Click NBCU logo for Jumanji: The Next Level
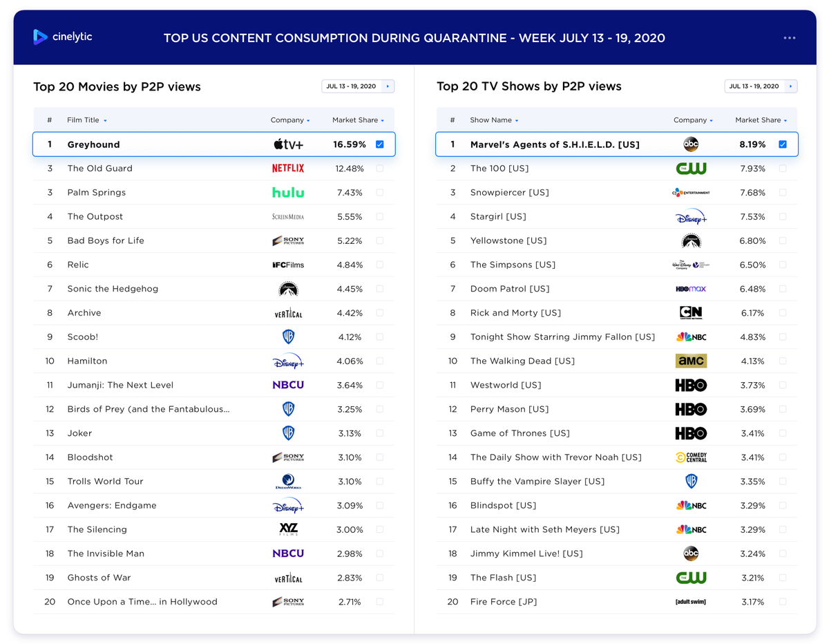 (288, 385)
